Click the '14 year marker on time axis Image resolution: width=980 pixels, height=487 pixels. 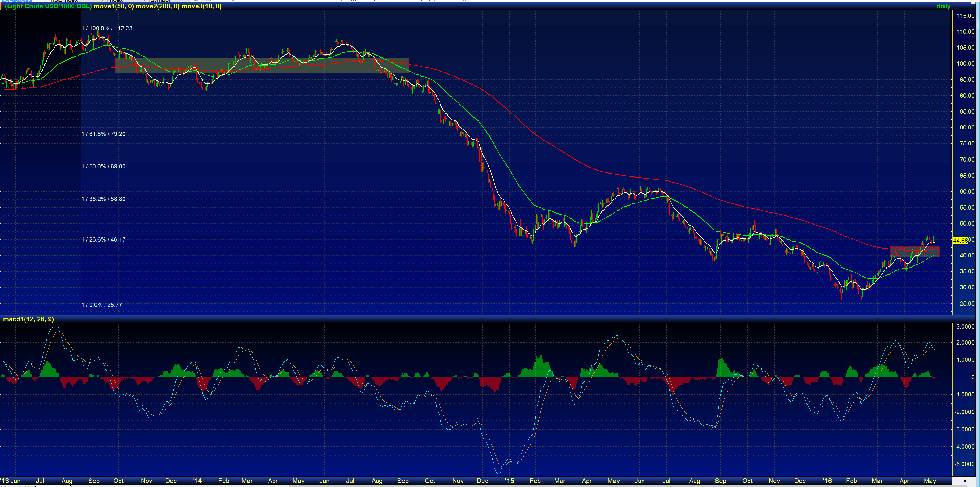click(197, 481)
